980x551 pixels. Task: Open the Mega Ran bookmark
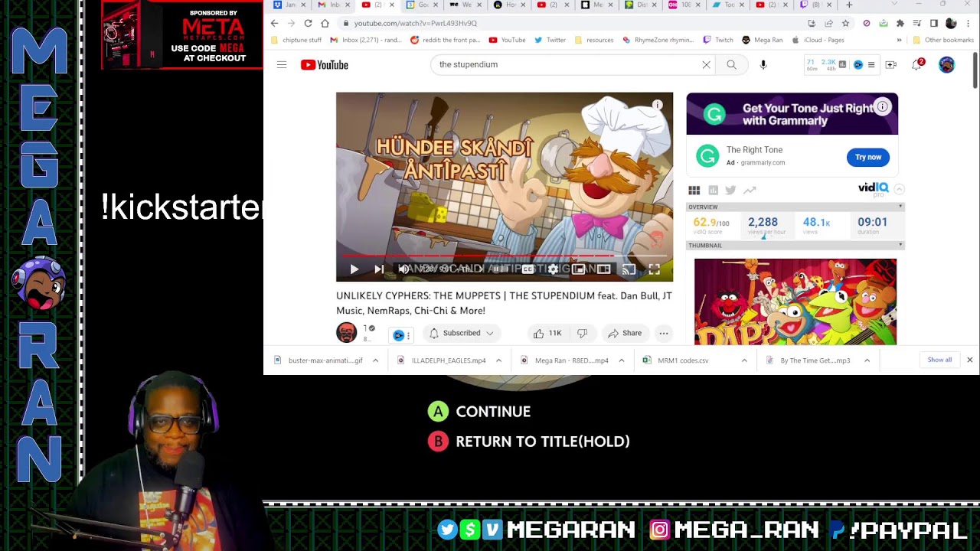tap(763, 40)
